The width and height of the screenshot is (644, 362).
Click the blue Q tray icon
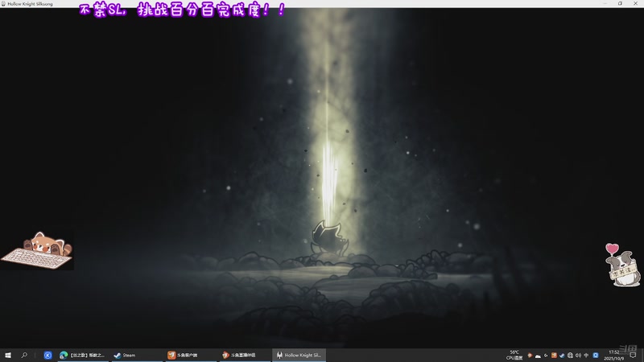point(596,356)
